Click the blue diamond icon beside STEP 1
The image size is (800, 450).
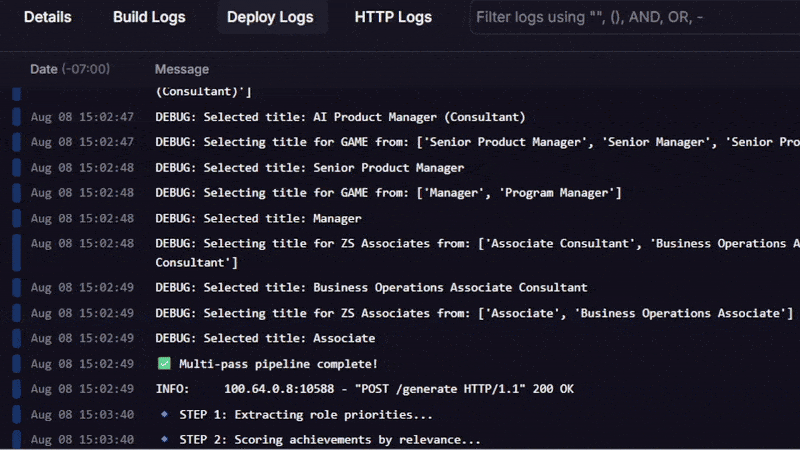164,414
